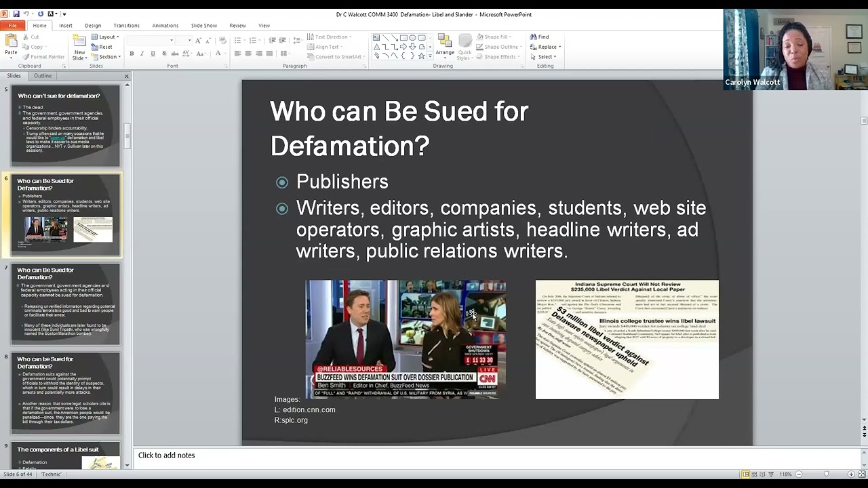
Task: Switch to Reading View
Action: coord(762,474)
